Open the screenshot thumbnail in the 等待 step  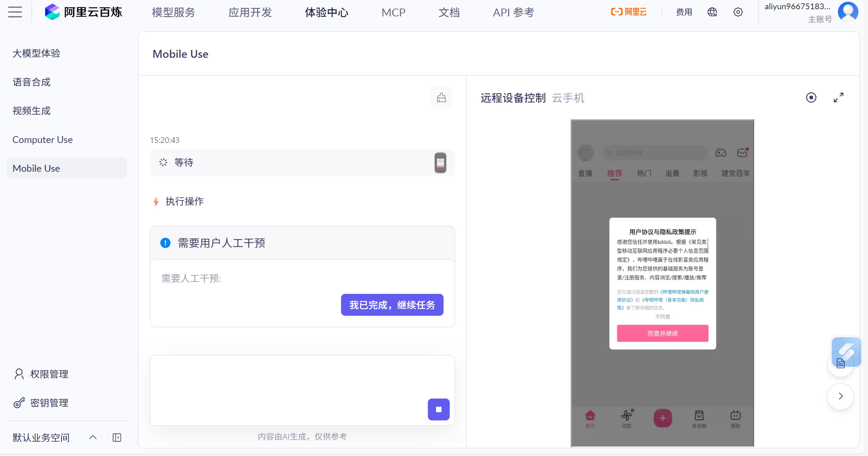(x=440, y=163)
